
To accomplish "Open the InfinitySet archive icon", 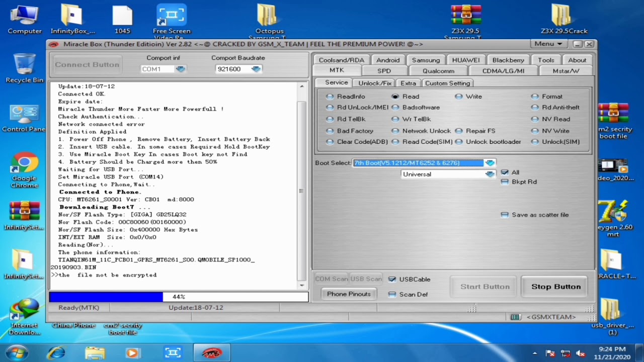I will click(24, 216).
